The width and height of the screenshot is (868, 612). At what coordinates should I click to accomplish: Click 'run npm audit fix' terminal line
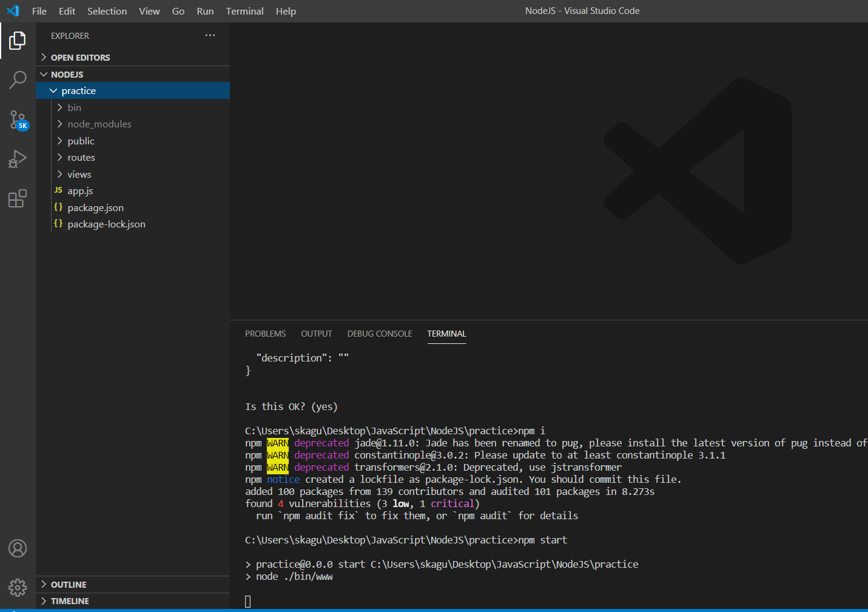[417, 516]
